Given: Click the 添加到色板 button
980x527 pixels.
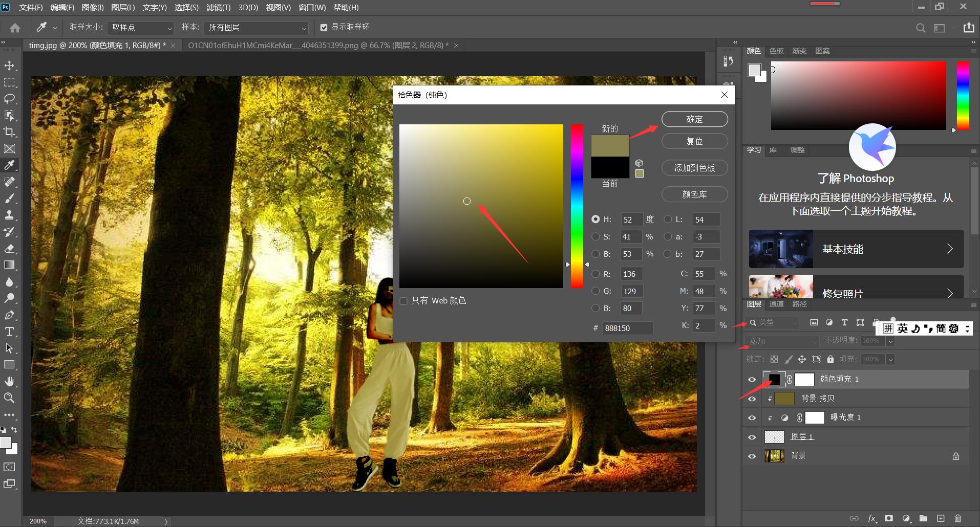Looking at the screenshot, I should point(694,168).
